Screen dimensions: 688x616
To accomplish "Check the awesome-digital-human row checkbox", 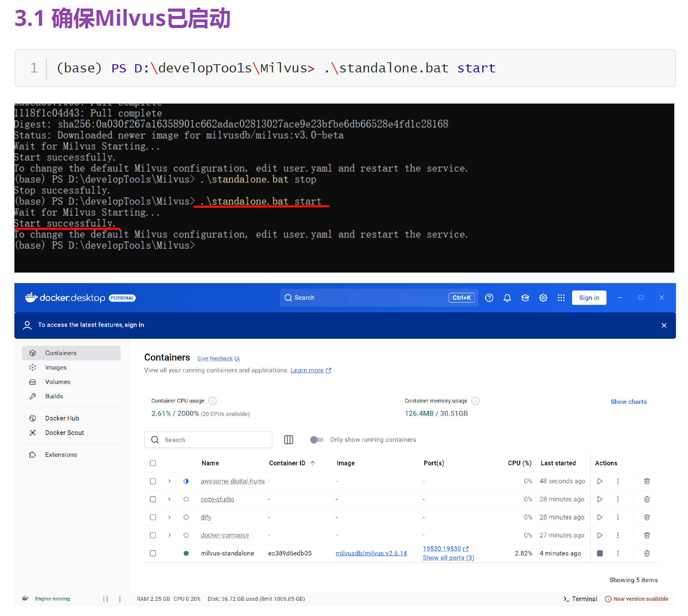I will pos(153,481).
